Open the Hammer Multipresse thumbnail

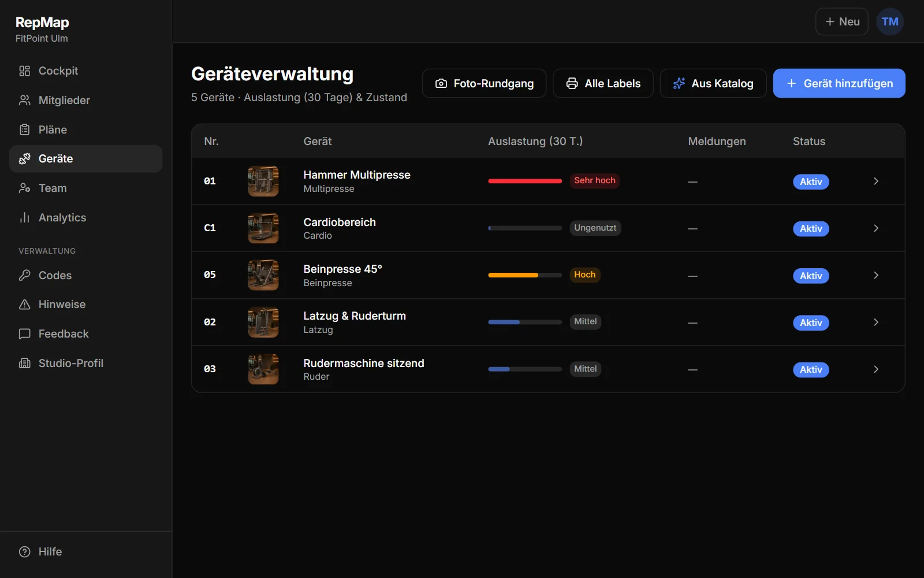pyautogui.click(x=263, y=181)
